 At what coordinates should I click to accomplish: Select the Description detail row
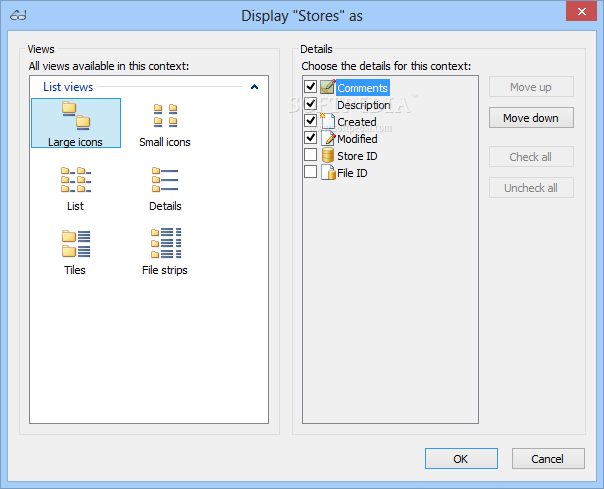coord(364,105)
